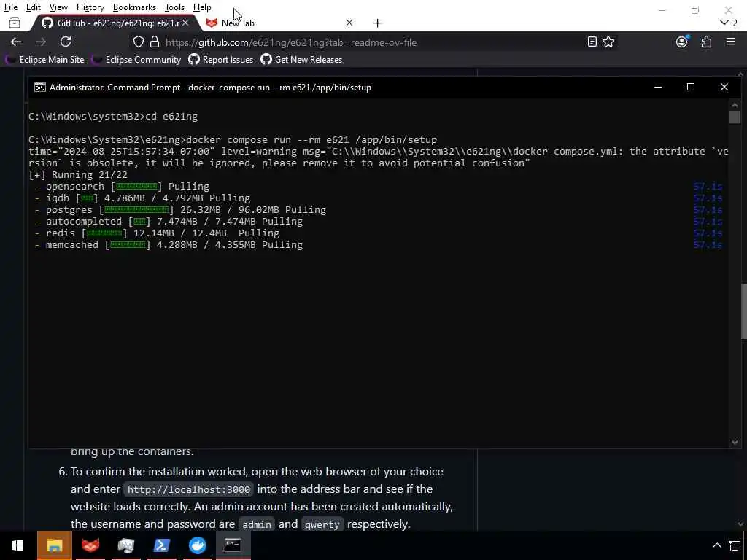This screenshot has height=560, width=747.
Task: Switch to the New Tab tab
Action: pyautogui.click(x=279, y=23)
